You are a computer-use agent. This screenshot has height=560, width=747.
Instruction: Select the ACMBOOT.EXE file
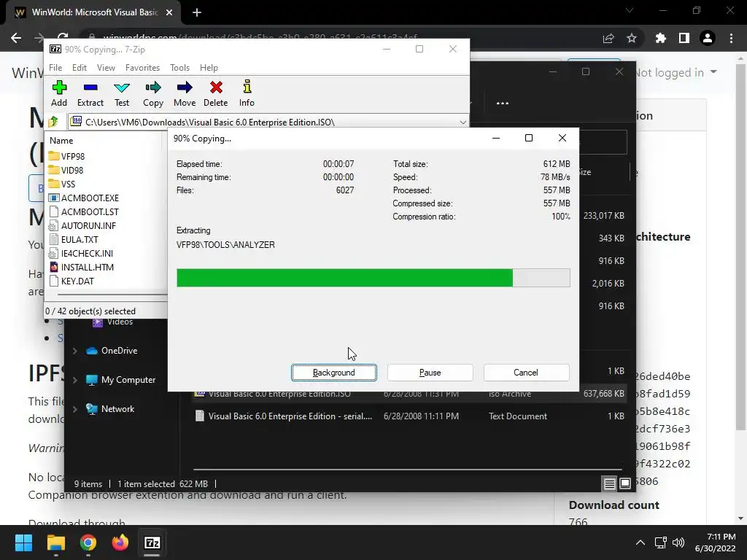pyautogui.click(x=84, y=198)
